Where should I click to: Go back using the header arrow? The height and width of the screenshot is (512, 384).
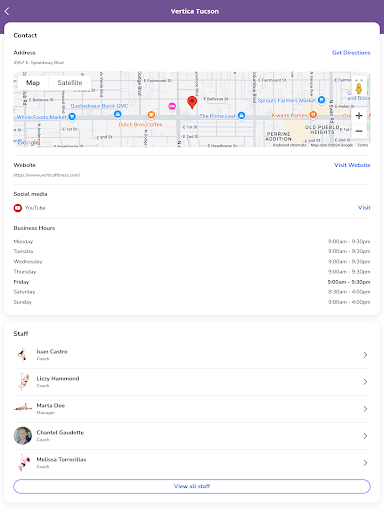click(7, 11)
